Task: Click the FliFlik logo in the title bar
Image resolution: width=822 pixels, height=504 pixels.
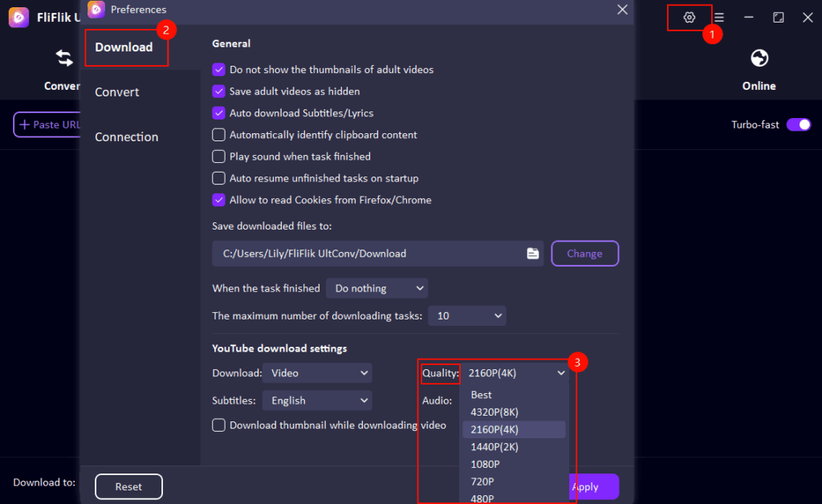Action: point(18,17)
